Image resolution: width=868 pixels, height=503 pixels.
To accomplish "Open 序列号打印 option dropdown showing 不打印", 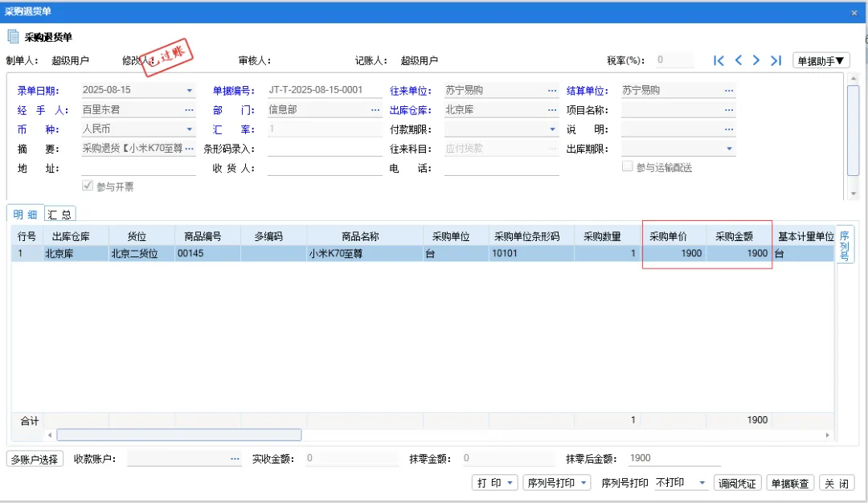I will pos(702,483).
